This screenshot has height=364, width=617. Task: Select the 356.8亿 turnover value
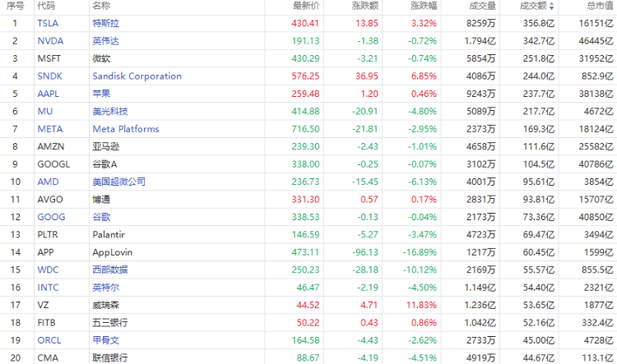(539, 23)
